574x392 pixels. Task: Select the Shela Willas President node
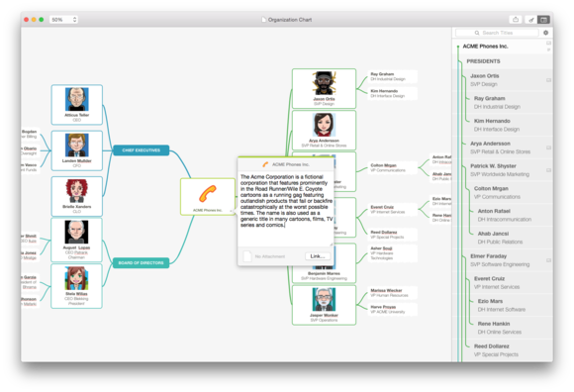[77, 286]
